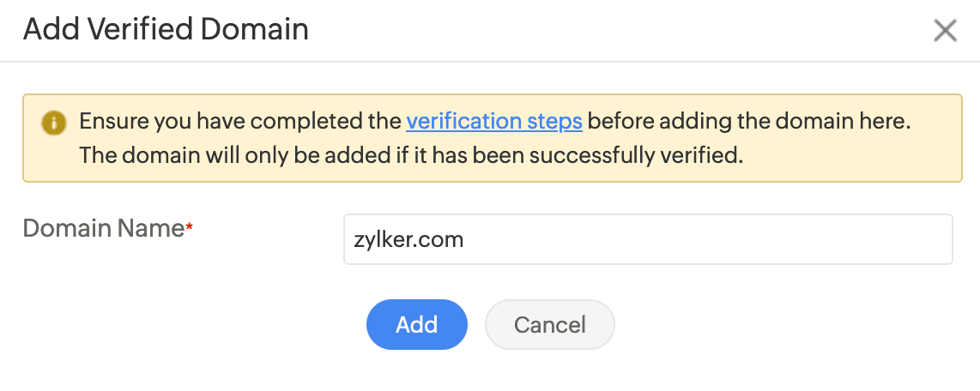Click blank space right of the Cancel button

[772, 326]
